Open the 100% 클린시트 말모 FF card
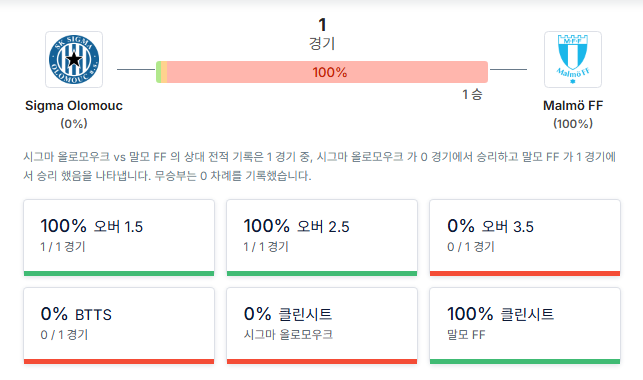Screen dimensions: 643x380 525,326
